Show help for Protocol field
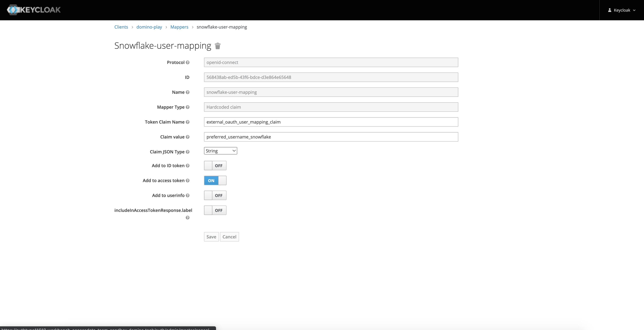This screenshot has height=330, width=644. (x=188, y=62)
